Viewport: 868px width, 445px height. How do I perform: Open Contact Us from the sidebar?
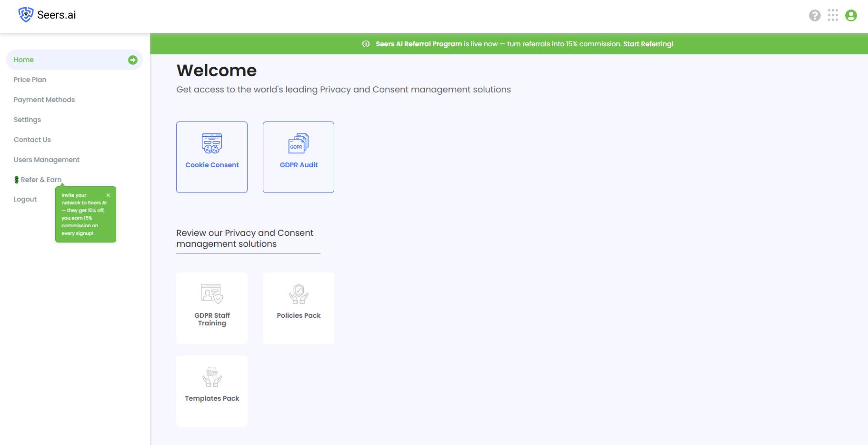pyautogui.click(x=32, y=140)
